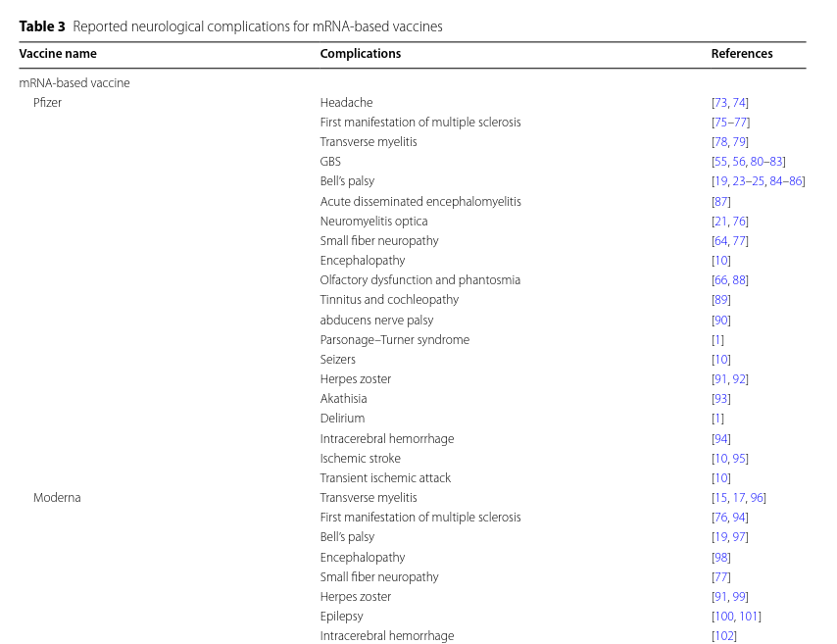Viewport: 837px width, 644px height.
Task: Follow reference 90 for abducens nerve palsy
Action: coord(720,321)
